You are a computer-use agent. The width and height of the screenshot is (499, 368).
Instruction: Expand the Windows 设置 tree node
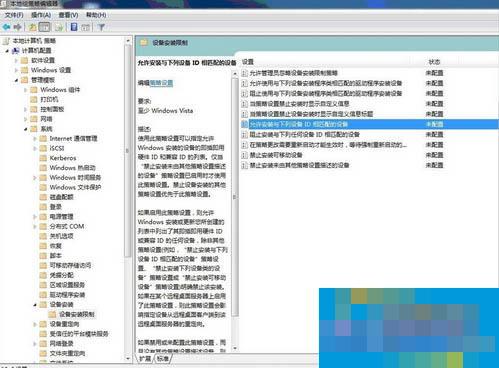point(16,70)
